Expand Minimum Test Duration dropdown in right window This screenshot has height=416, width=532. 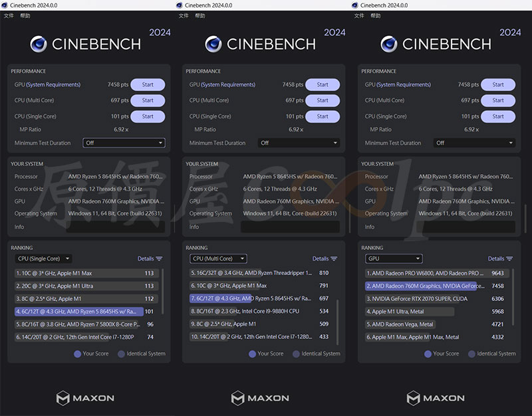click(474, 143)
